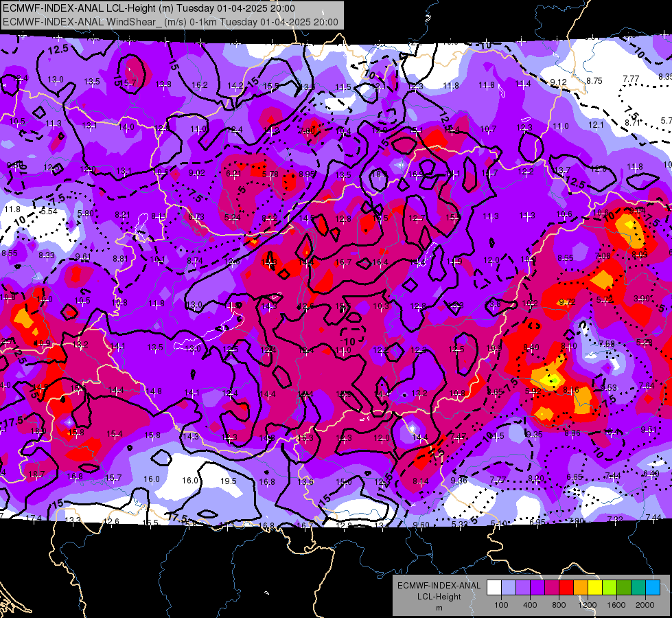This screenshot has width=672, height=618.
Task: Click the grid value 5.80
Action: click(x=85, y=213)
